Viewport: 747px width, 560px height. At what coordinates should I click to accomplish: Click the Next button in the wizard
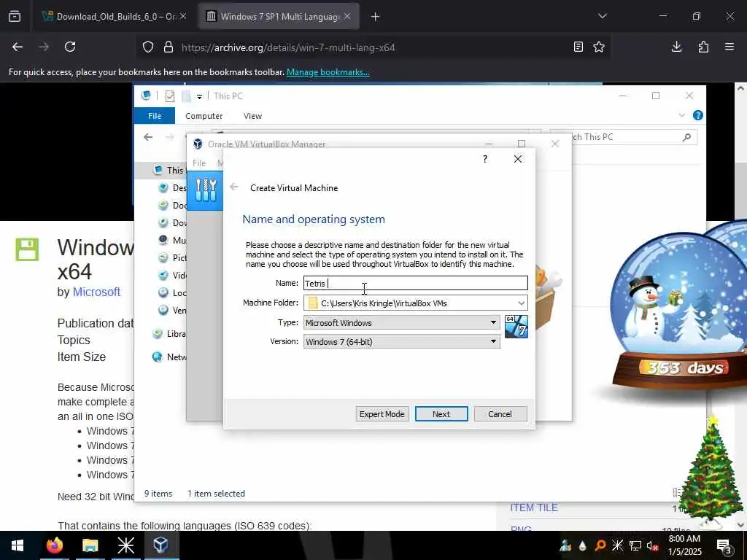tap(441, 414)
